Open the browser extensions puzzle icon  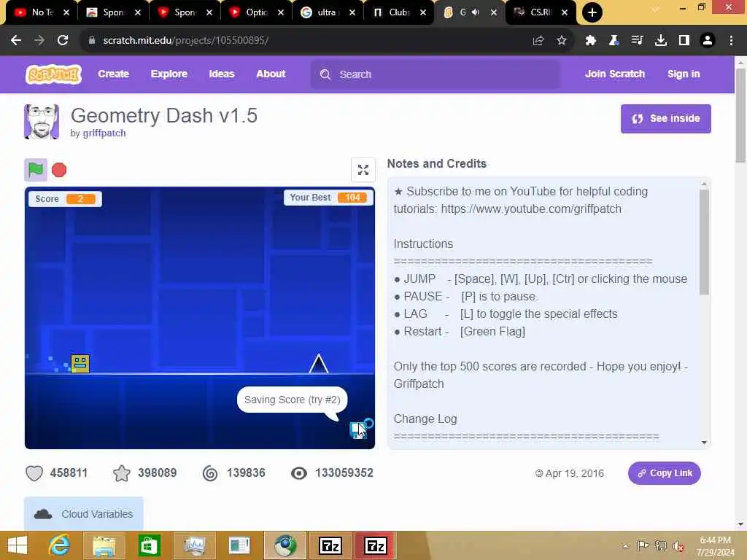click(591, 41)
